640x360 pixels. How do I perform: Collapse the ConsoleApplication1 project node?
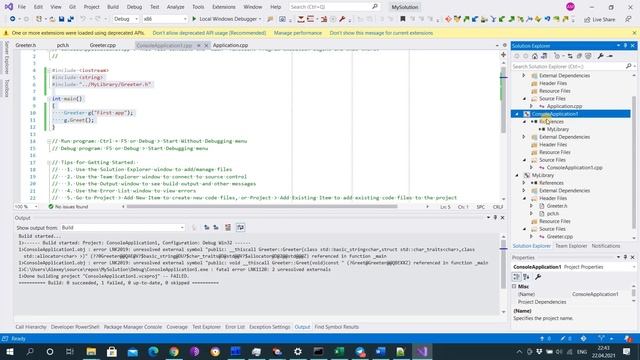click(x=517, y=114)
